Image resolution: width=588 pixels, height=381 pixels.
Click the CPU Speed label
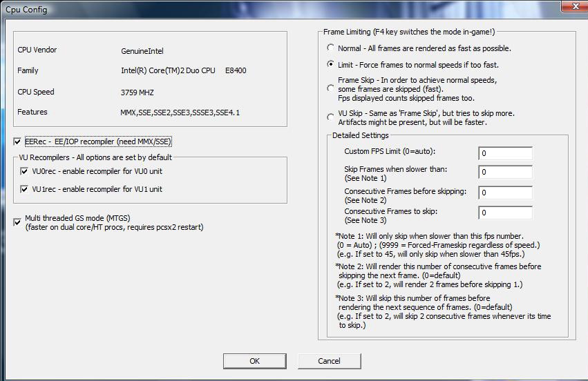pos(36,92)
